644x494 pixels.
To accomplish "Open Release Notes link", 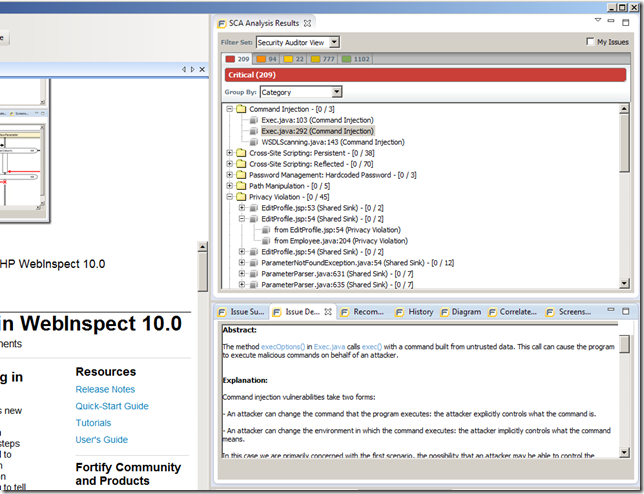I will 105,389.
